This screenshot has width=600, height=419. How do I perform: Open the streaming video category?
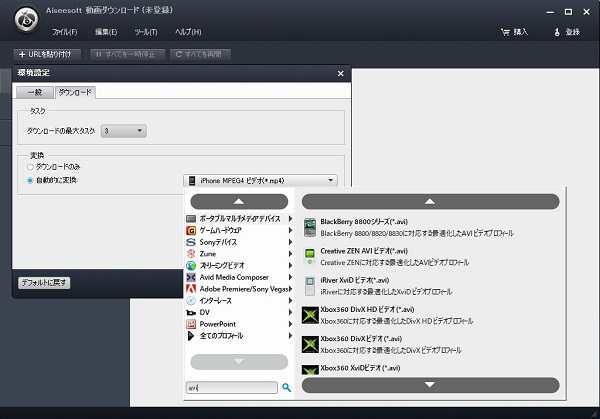[x=239, y=266]
